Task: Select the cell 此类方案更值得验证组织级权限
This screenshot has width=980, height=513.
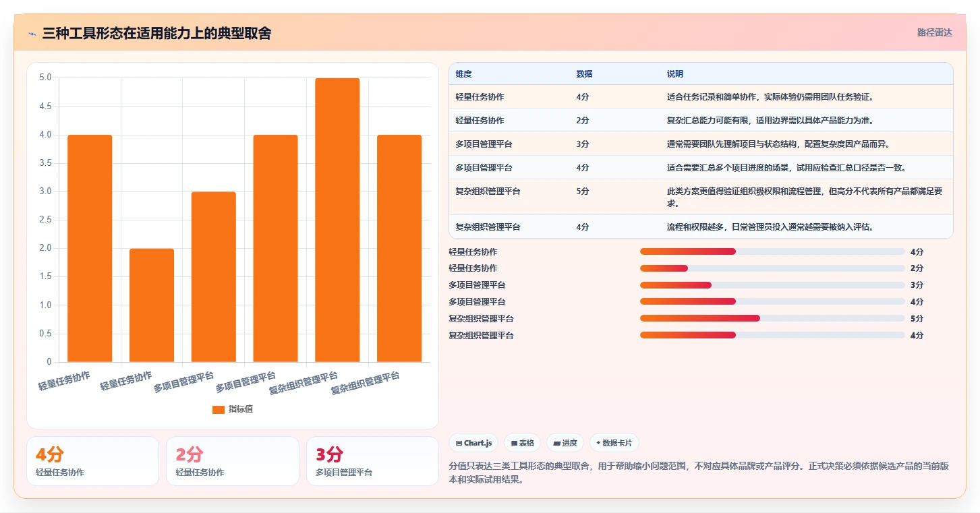Action: coord(805,197)
